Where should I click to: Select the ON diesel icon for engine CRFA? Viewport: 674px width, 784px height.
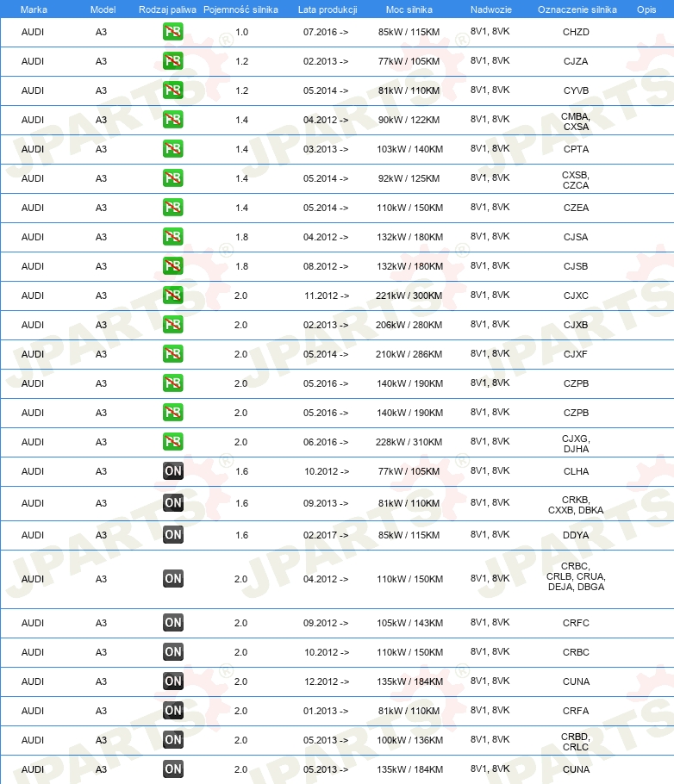(172, 711)
